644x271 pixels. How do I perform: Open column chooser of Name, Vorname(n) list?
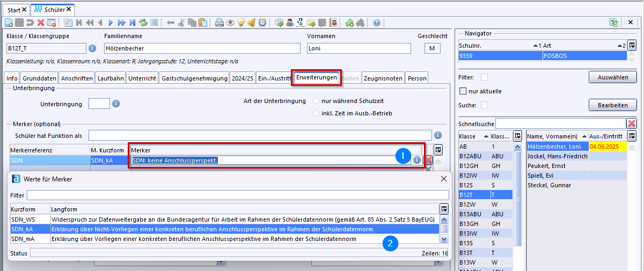pyautogui.click(x=632, y=136)
